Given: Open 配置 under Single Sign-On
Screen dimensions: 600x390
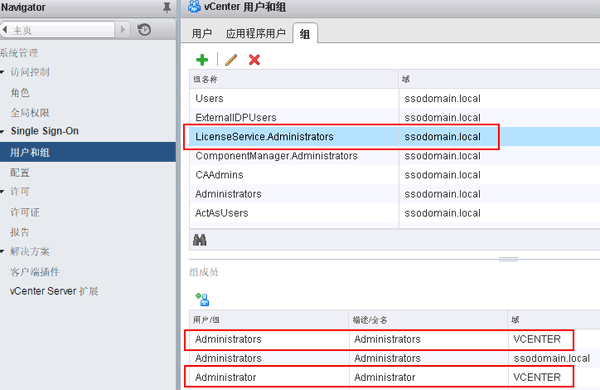Looking at the screenshot, I should click(20, 173).
